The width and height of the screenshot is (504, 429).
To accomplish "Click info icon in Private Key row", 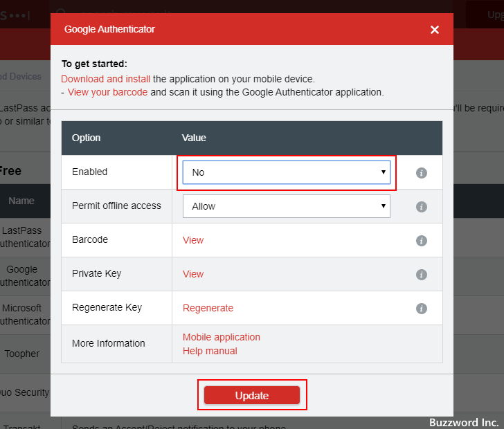I will click(x=422, y=275).
